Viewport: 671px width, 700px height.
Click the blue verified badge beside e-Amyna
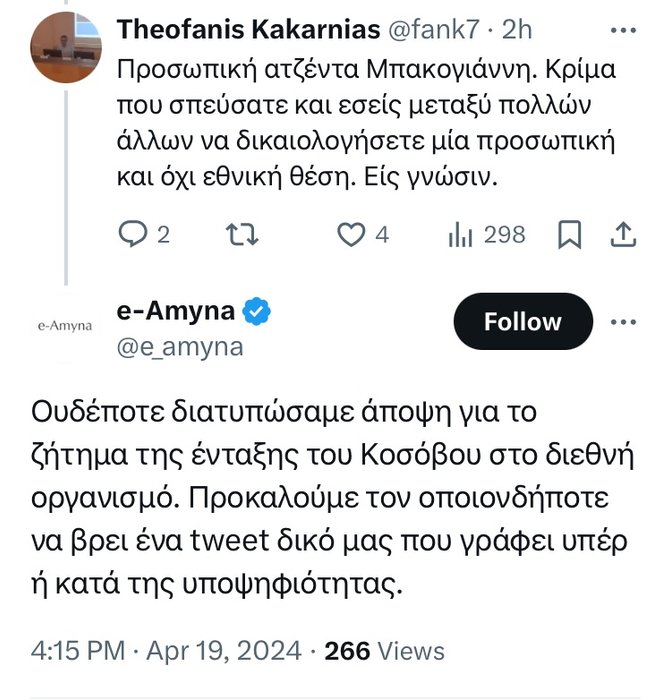point(257,312)
